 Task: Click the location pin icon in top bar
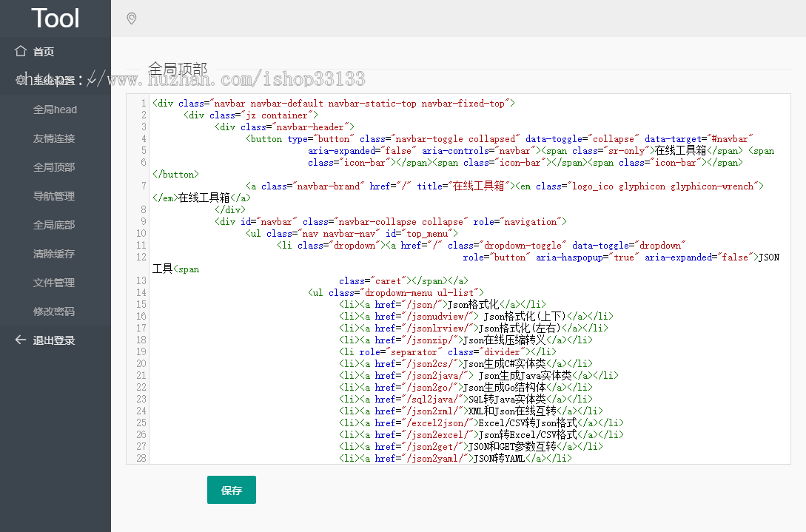click(132, 18)
